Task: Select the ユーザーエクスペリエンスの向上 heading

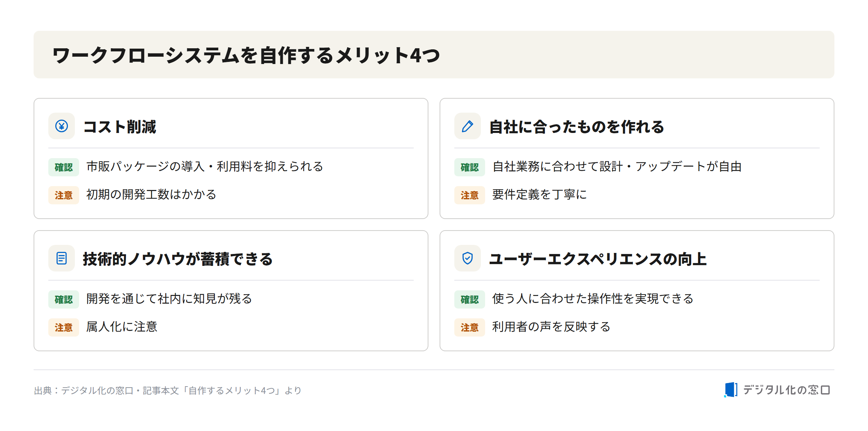Action: click(598, 259)
